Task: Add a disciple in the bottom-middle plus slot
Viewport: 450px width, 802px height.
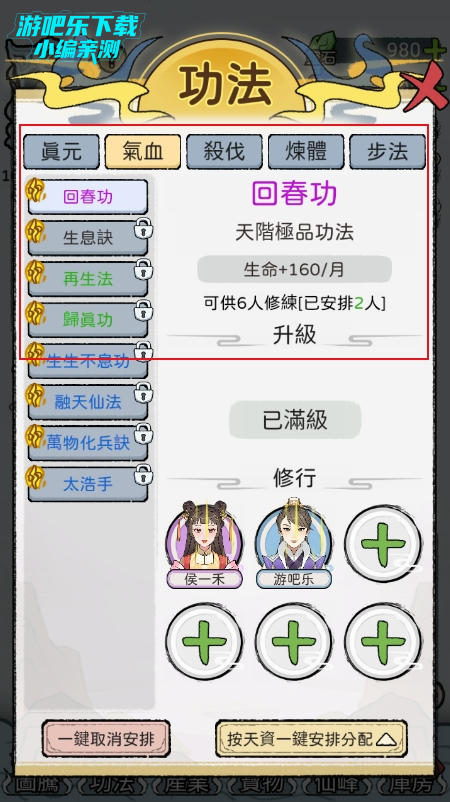Action: tap(294, 642)
